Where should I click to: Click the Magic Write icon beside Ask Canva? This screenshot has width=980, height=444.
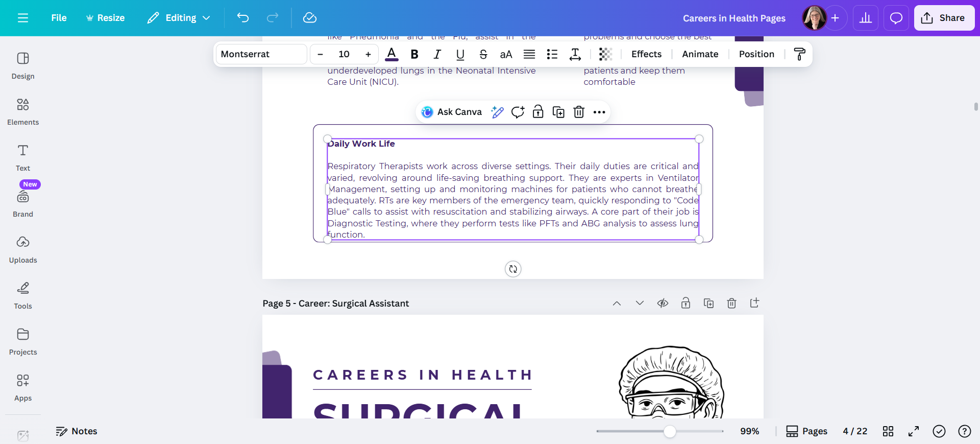[x=497, y=112]
